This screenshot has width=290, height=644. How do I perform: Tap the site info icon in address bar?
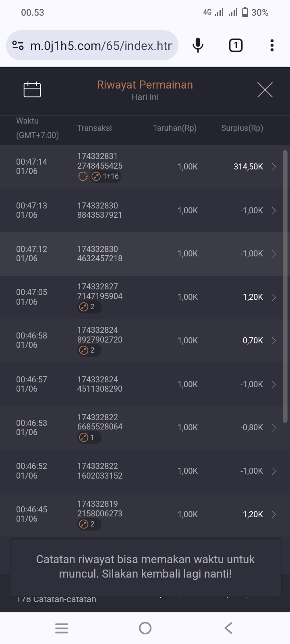point(18,45)
